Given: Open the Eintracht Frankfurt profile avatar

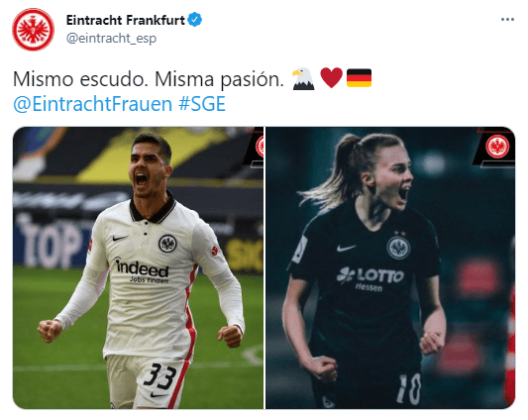Looking at the screenshot, I should tap(33, 30).
